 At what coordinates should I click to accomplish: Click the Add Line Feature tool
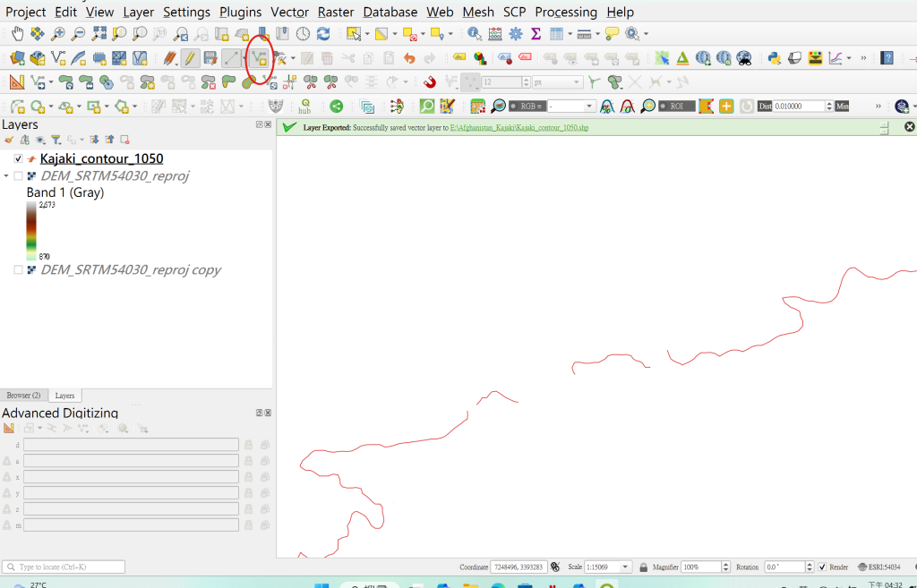pos(259,58)
